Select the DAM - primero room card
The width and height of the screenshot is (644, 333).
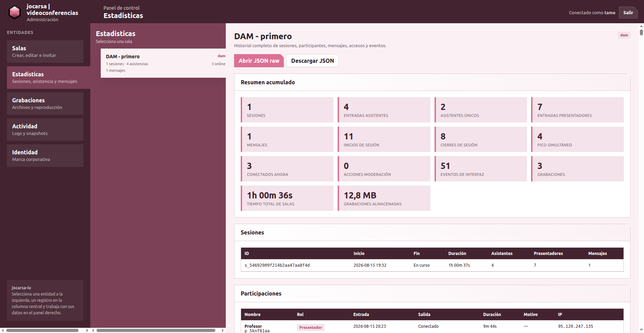click(x=163, y=63)
